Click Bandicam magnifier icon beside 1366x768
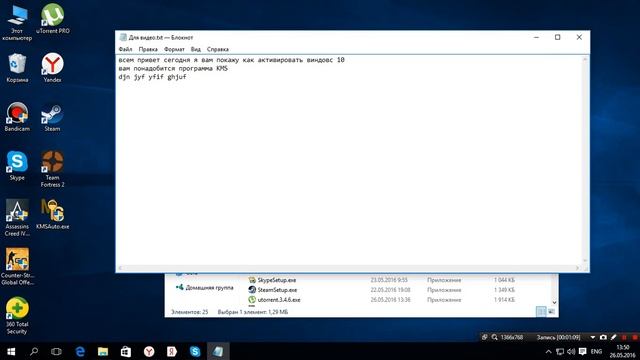Screen dimensions: 640x360 (494, 337)
